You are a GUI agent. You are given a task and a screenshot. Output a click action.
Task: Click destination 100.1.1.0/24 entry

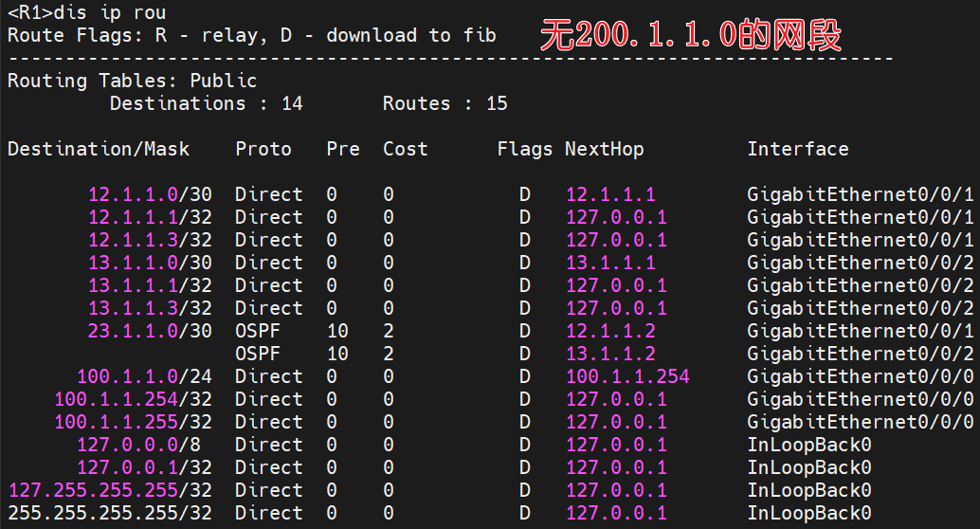click(x=143, y=376)
